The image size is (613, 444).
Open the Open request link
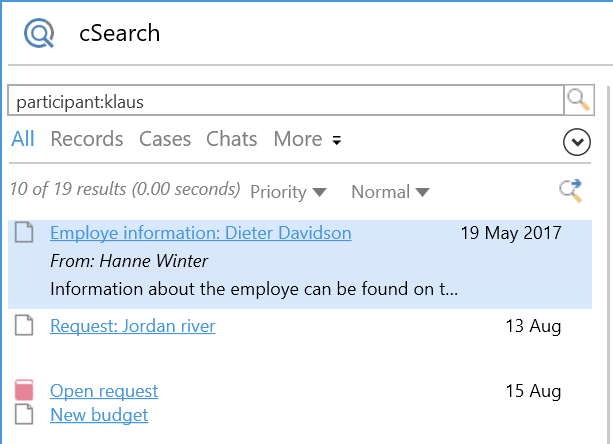coord(104,391)
